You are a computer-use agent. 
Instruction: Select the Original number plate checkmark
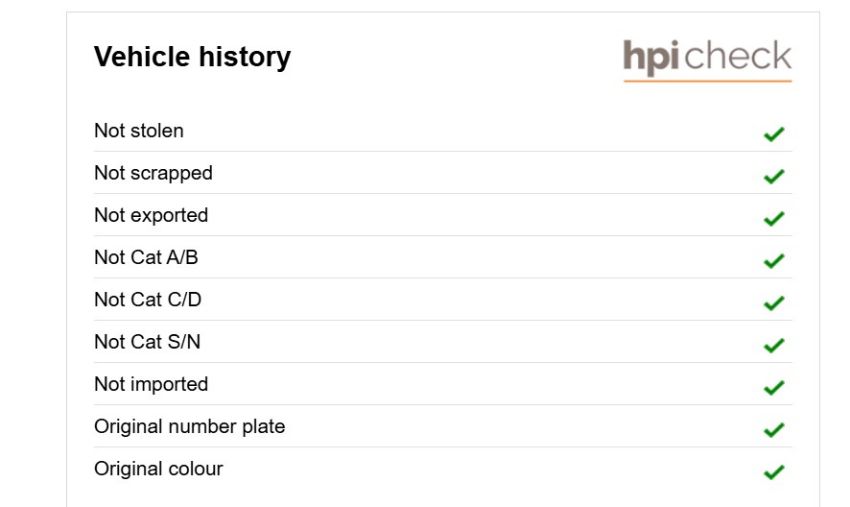774,429
